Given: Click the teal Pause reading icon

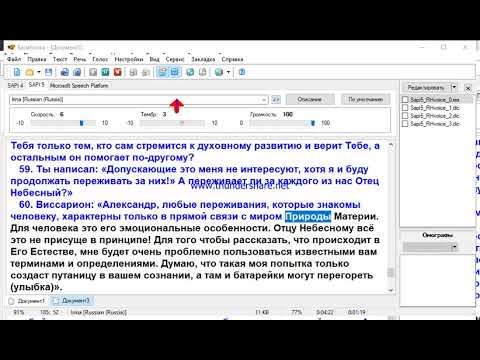Looking at the screenshot, I should (x=105, y=72).
